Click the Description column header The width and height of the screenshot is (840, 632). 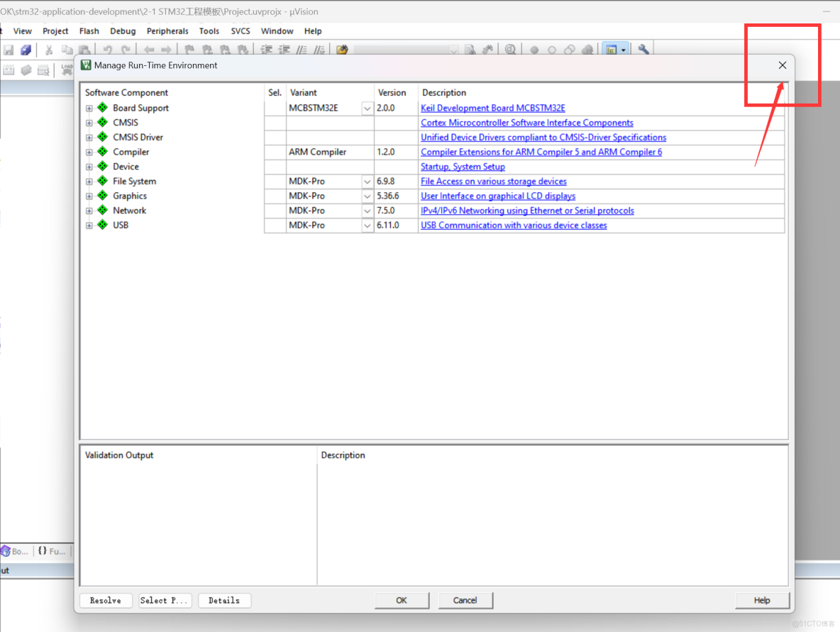click(444, 93)
